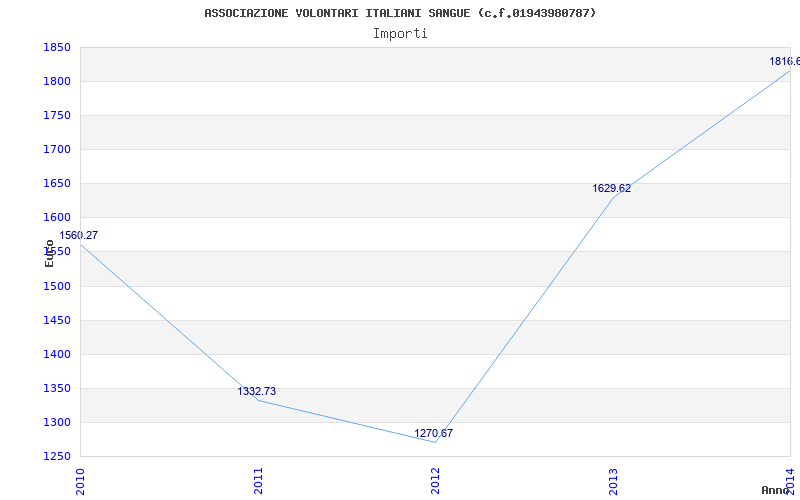Click the chart title ASSOCIAZIONE VOLONTARI ITALIANI SANGUE

(x=400, y=13)
